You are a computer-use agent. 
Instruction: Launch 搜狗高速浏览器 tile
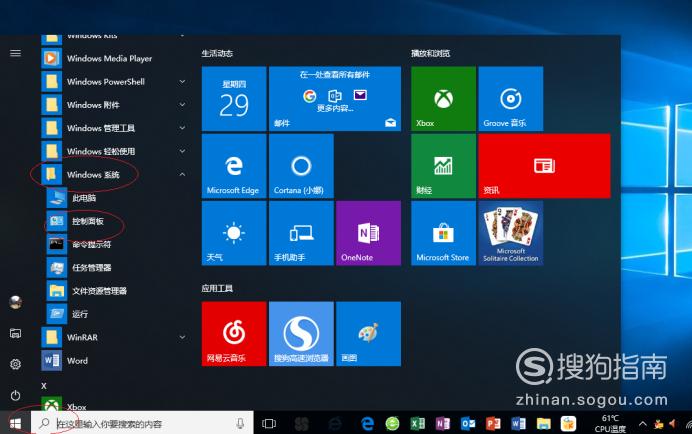[x=301, y=334]
